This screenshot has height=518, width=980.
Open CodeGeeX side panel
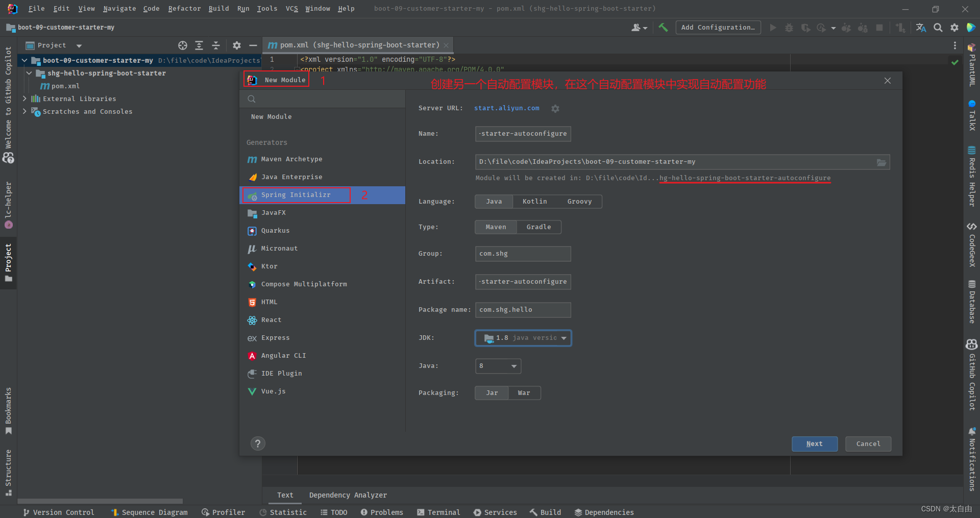pyautogui.click(x=972, y=245)
